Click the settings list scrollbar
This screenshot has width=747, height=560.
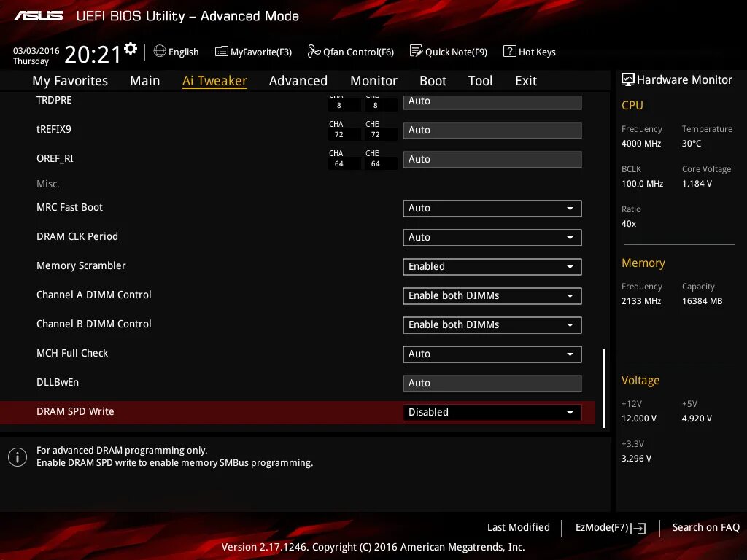(603, 389)
